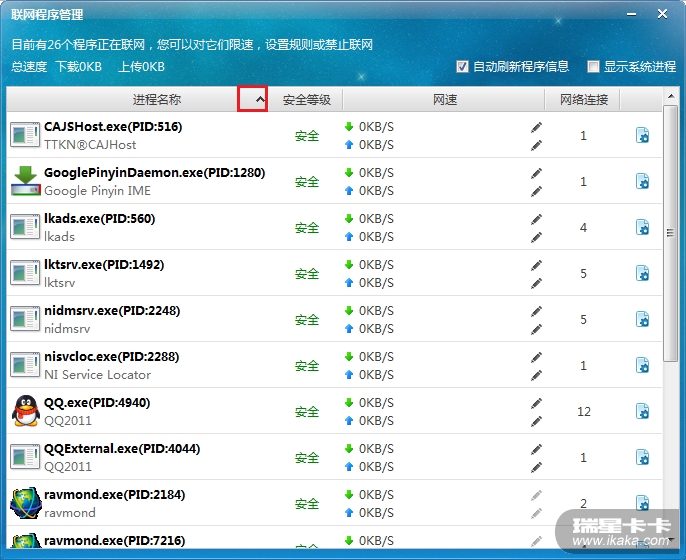The image size is (686, 560).
Task: Click the QQ.exe penguin icon
Action: 25,411
